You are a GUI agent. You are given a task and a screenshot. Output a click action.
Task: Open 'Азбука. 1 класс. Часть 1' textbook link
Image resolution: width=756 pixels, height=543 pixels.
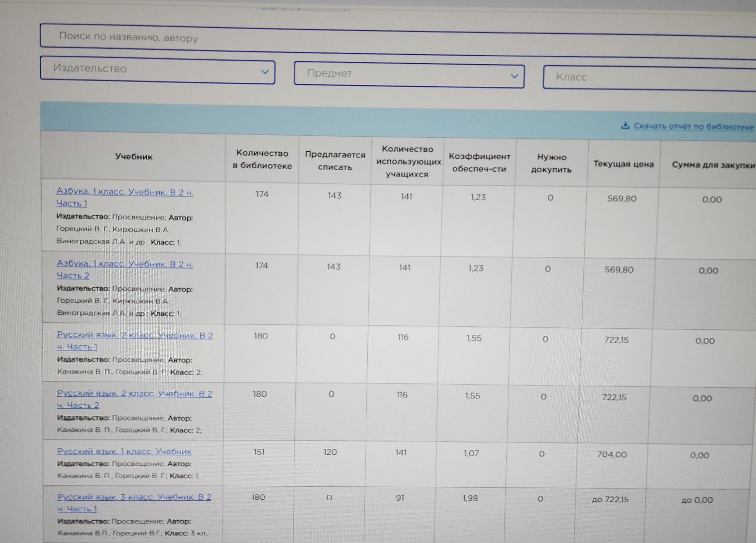124,192
